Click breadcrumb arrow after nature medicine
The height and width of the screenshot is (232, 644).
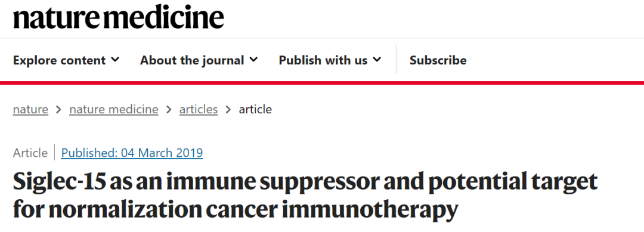tap(169, 110)
